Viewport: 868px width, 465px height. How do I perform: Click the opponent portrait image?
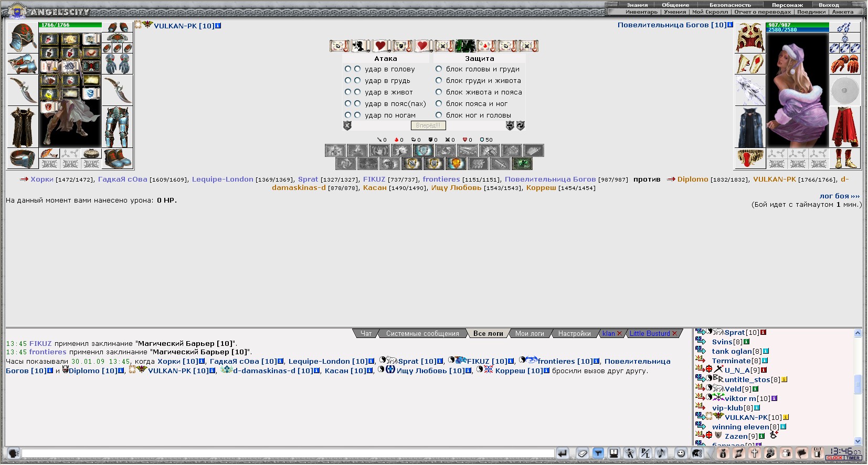tap(797, 90)
